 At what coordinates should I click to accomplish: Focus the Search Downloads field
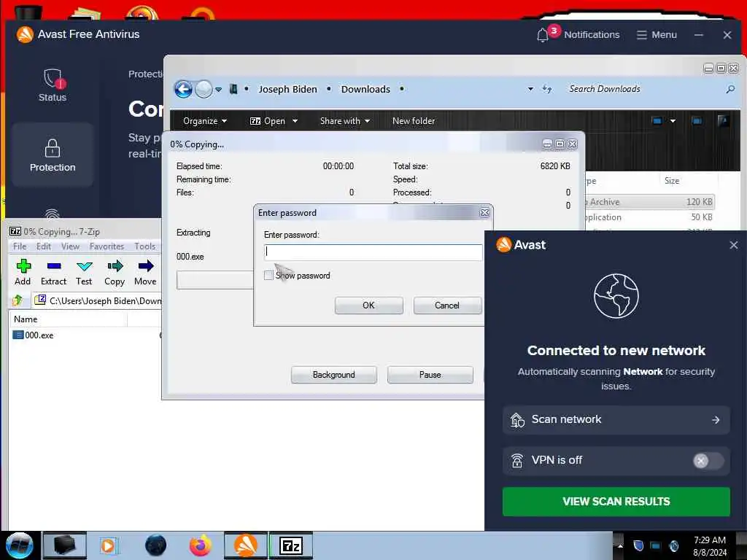coord(643,89)
